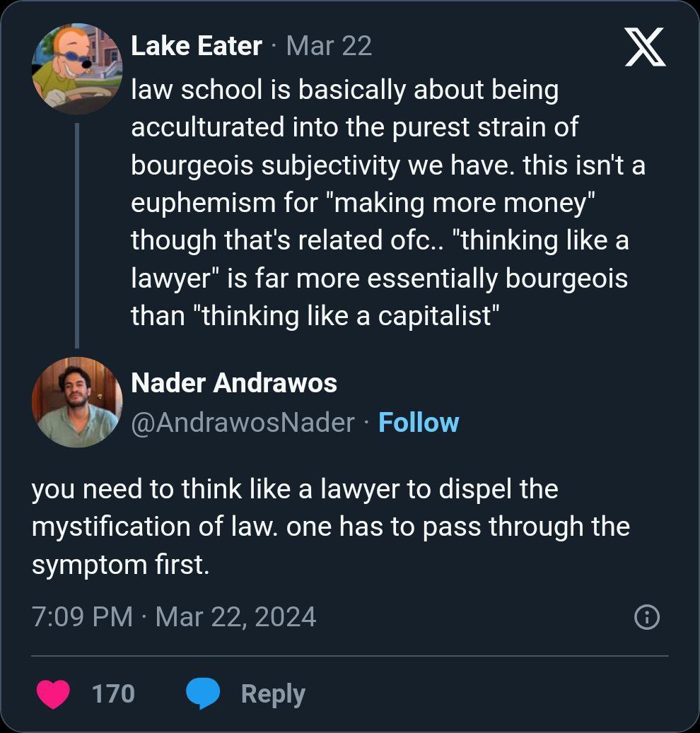Click the reply text about mystification of law

tap(330, 527)
